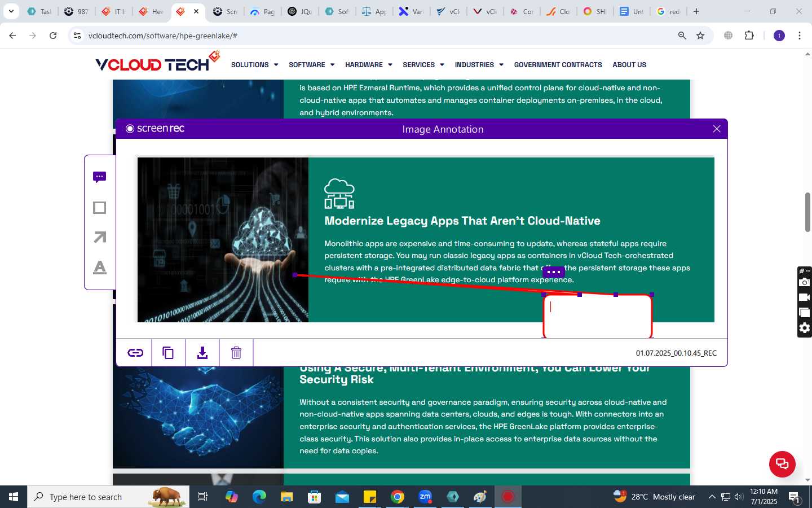The height and width of the screenshot is (508, 812).
Task: View site information icon in address bar
Action: pyautogui.click(x=77, y=36)
